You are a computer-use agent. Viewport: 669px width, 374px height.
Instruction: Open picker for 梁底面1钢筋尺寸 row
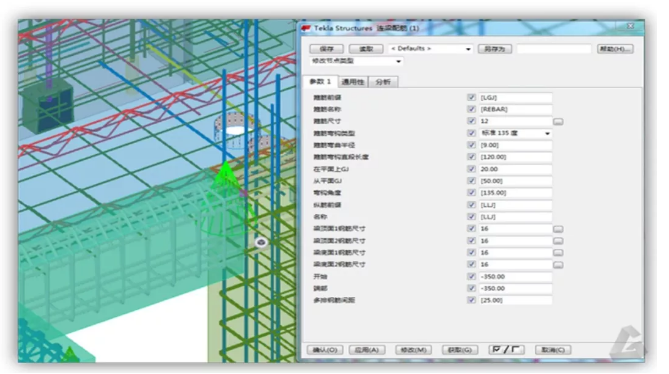click(x=558, y=253)
